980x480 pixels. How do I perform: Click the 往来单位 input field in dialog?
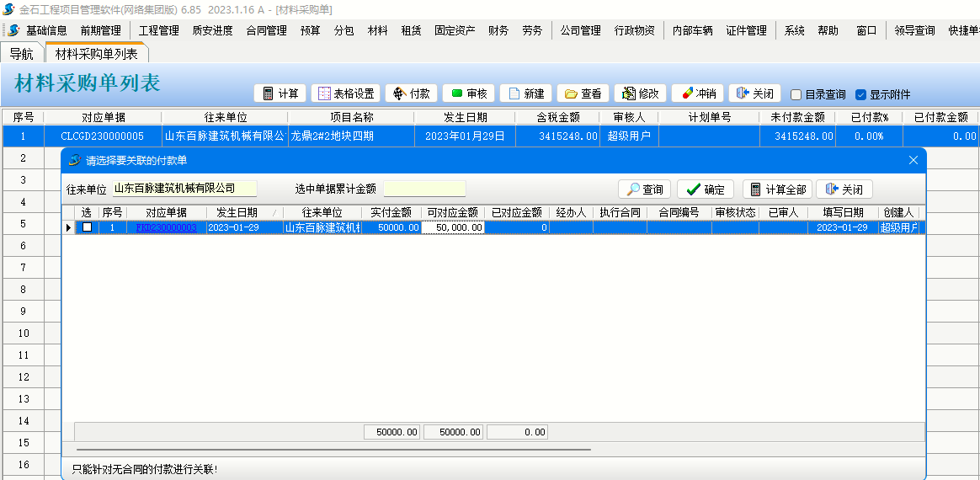[x=184, y=189]
